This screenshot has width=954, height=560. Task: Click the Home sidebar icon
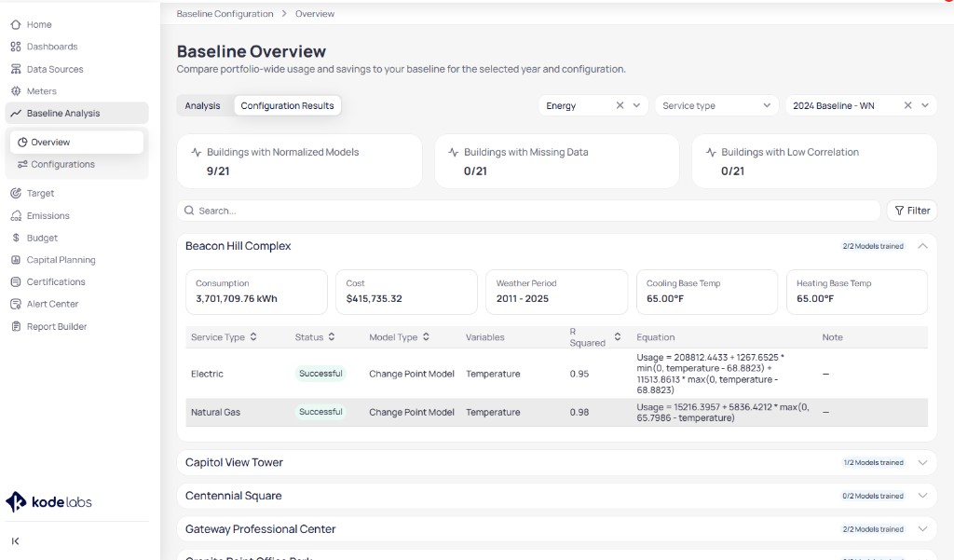coord(16,25)
